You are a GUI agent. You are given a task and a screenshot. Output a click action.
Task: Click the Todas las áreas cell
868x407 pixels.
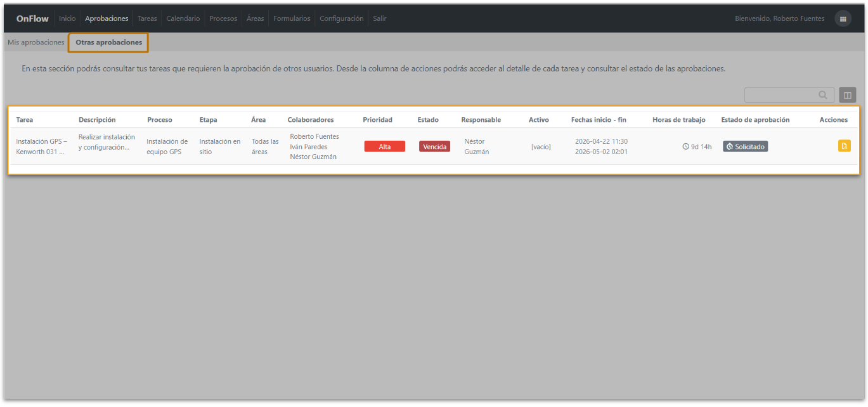pyautogui.click(x=265, y=146)
